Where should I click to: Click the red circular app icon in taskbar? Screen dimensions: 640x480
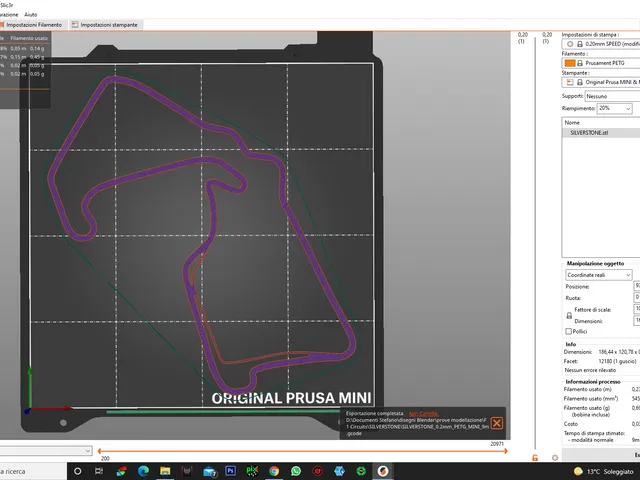318,471
